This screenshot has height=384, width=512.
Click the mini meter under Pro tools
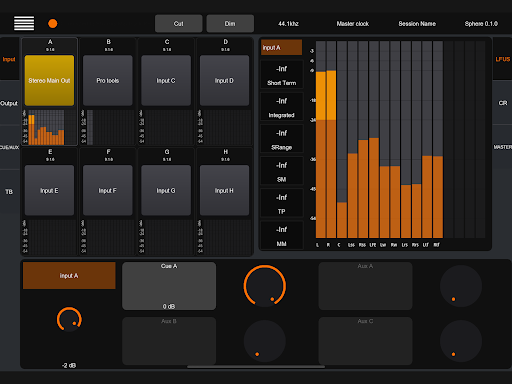tap(108, 127)
